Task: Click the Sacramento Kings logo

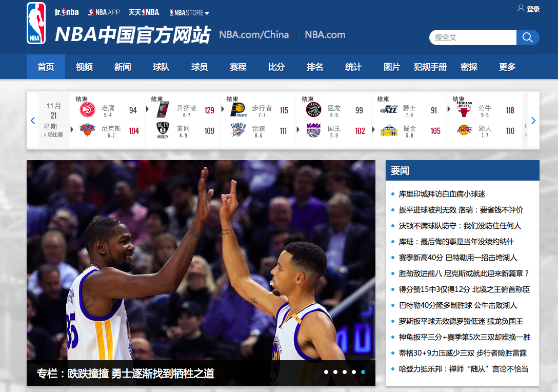Action: (x=313, y=130)
